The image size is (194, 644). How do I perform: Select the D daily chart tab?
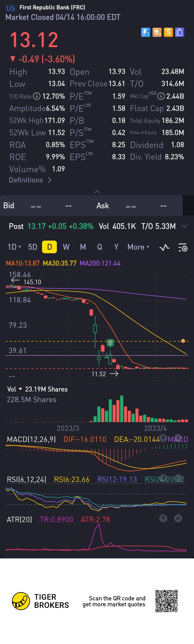[50, 247]
